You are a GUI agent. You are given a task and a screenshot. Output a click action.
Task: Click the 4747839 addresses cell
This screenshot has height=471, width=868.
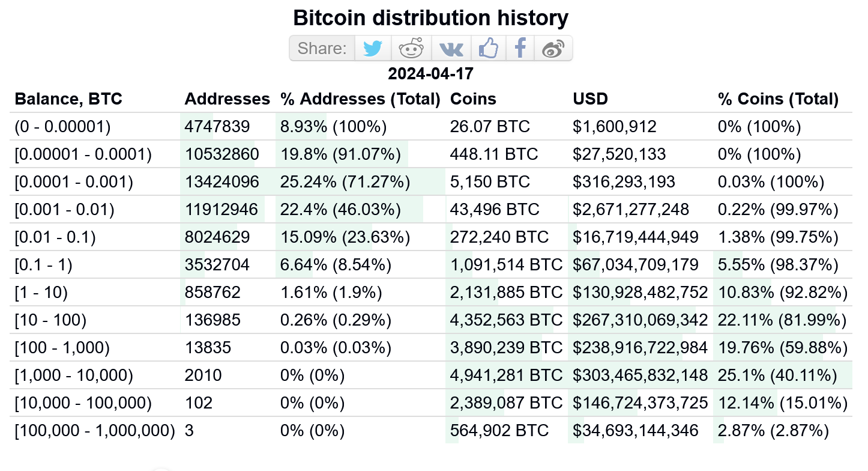217,127
